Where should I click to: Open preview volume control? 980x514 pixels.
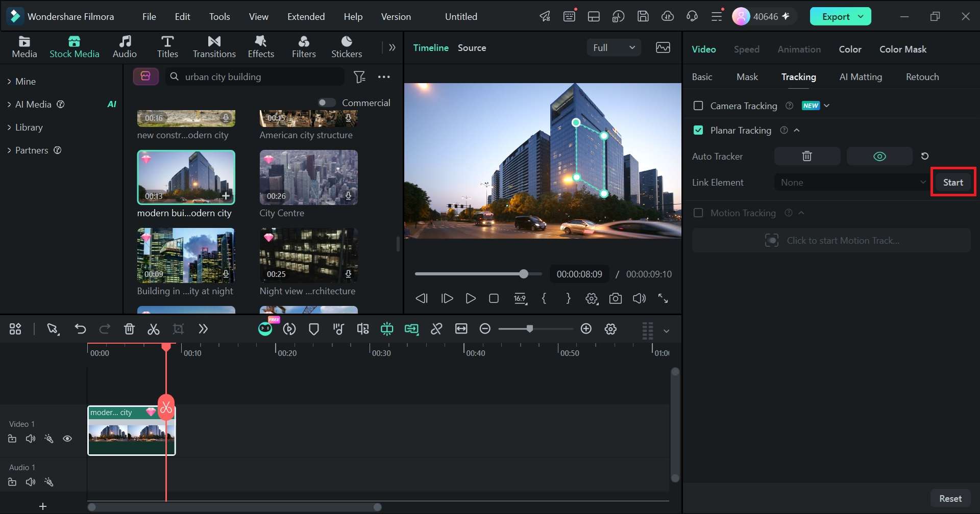pos(639,298)
